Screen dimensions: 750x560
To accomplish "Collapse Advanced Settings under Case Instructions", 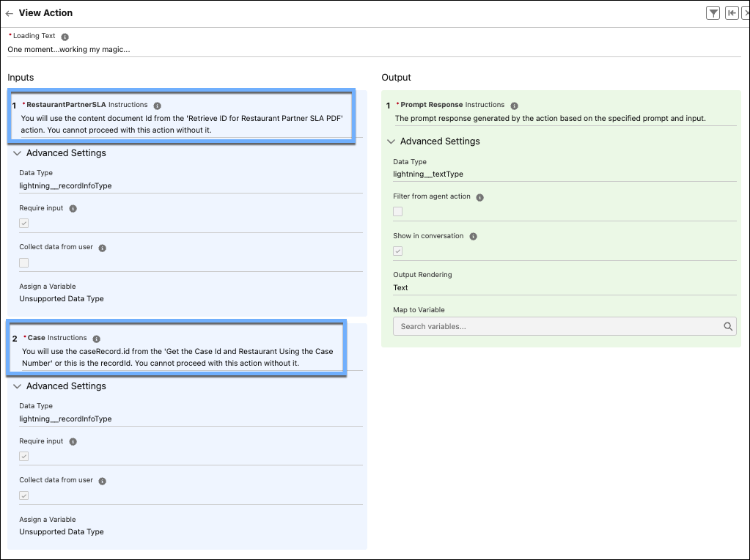I will click(16, 386).
